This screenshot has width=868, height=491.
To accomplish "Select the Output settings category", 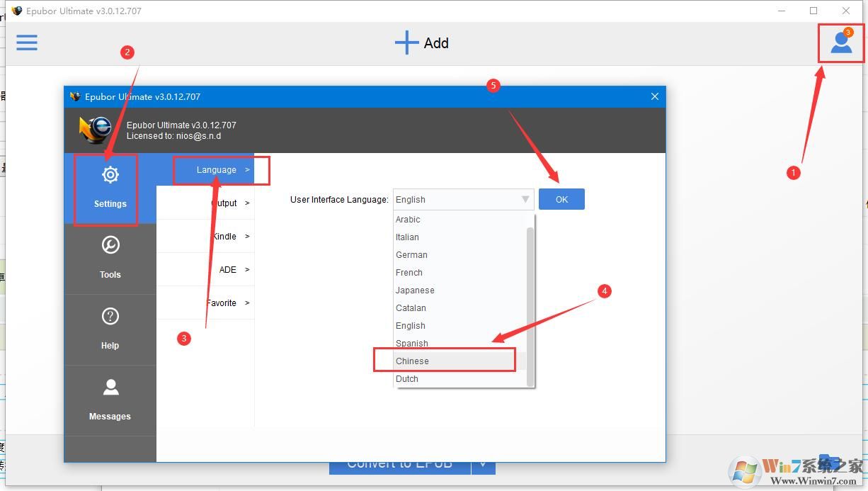I will click(x=205, y=203).
